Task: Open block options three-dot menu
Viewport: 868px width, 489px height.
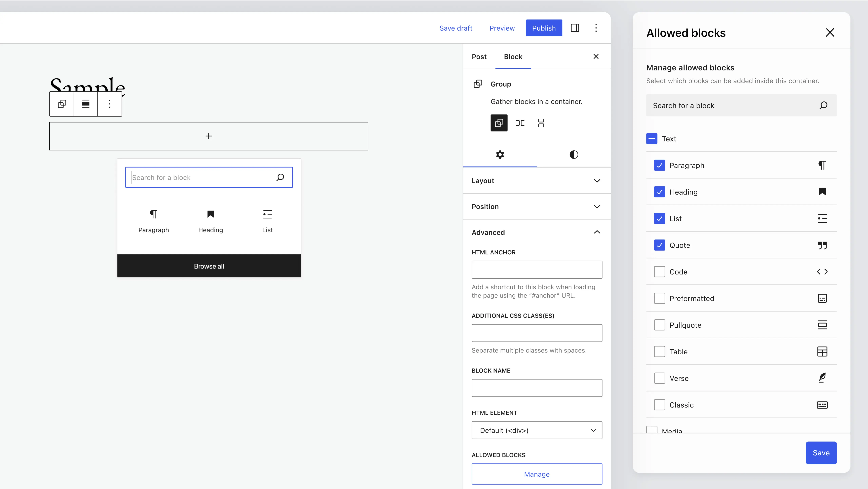Action: pos(110,104)
